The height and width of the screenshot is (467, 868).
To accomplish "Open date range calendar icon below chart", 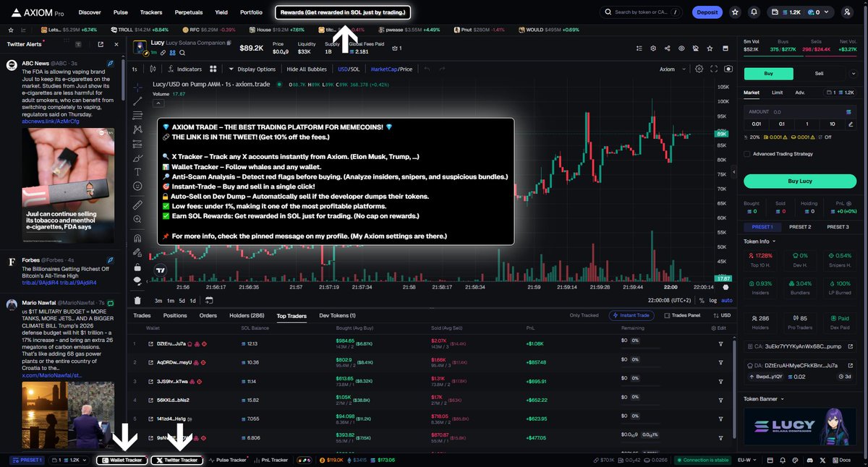I will point(209,300).
